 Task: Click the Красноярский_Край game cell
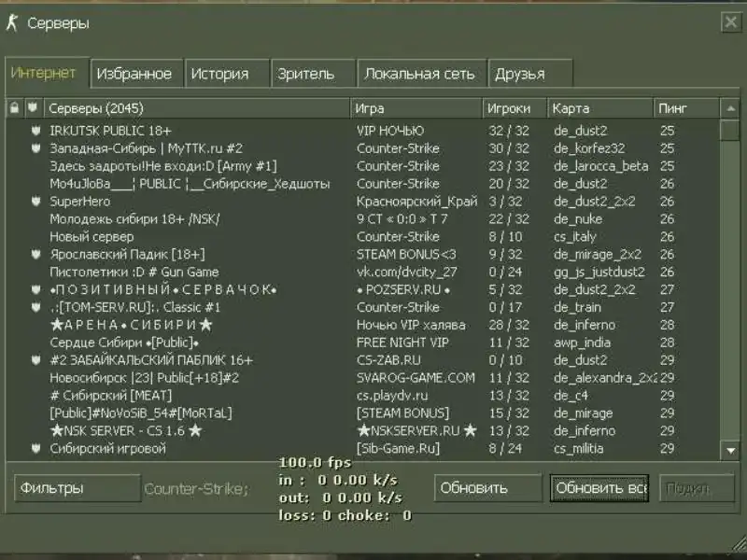[416, 202]
